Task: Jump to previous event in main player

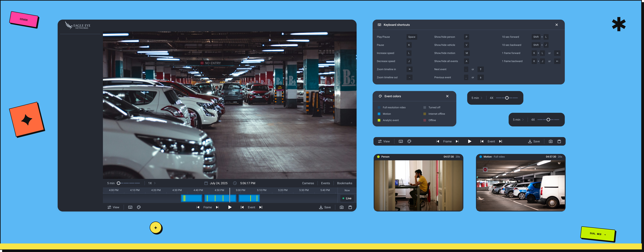Action: [x=242, y=207]
